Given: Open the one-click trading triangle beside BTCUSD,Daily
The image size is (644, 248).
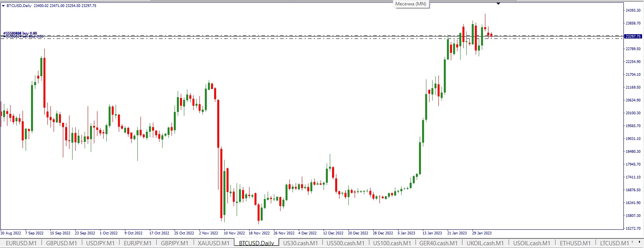Looking at the screenshot, I should pos(3,6).
